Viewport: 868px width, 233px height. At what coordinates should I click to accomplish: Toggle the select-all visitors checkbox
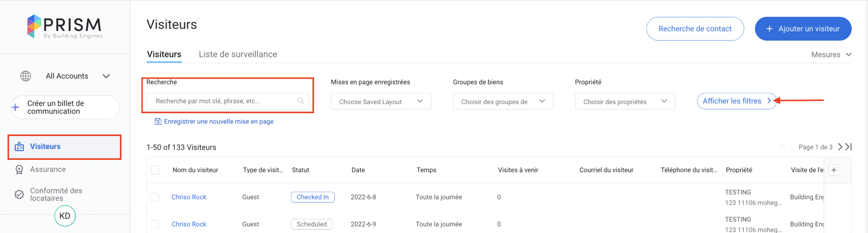tap(155, 170)
